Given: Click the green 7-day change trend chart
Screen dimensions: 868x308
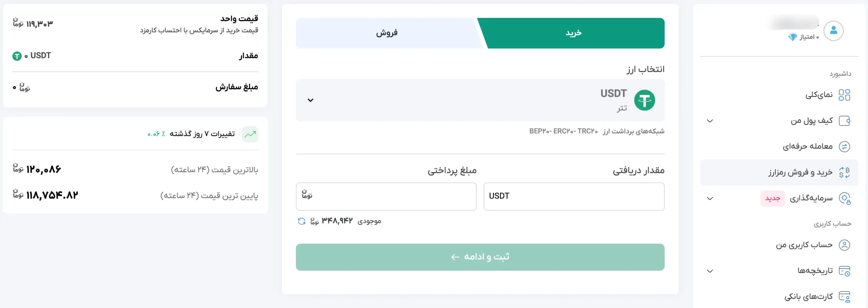Looking at the screenshot, I should click(x=250, y=134).
